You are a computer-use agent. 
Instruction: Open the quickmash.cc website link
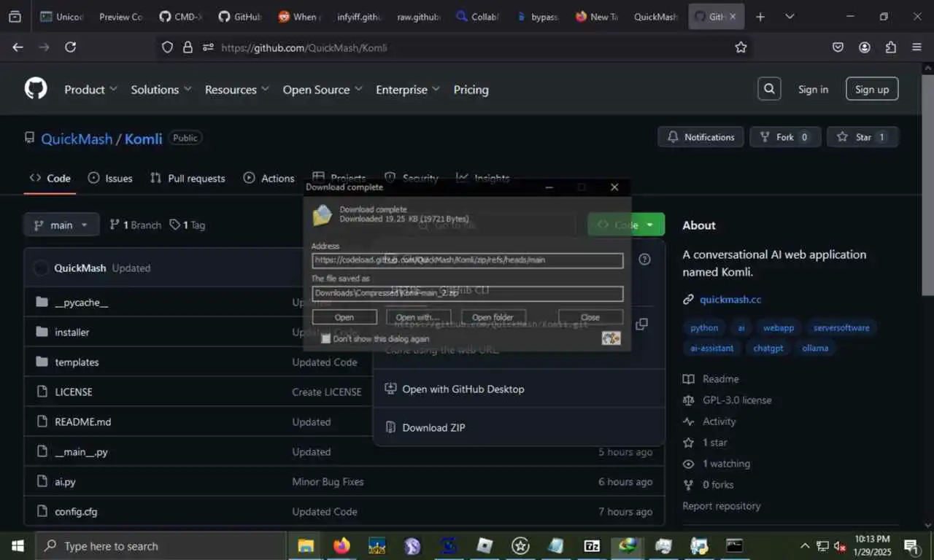coord(730,299)
